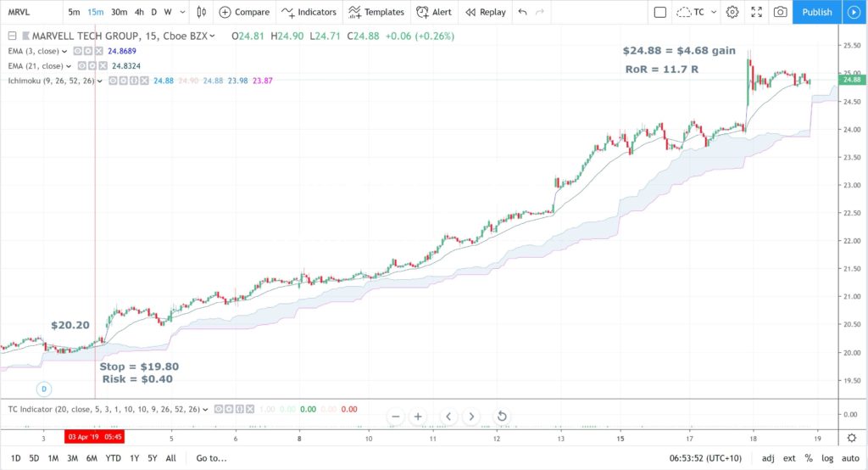Expand the EMA (3, close) dropdown arrow
The width and height of the screenshot is (868, 470).
[x=64, y=52]
